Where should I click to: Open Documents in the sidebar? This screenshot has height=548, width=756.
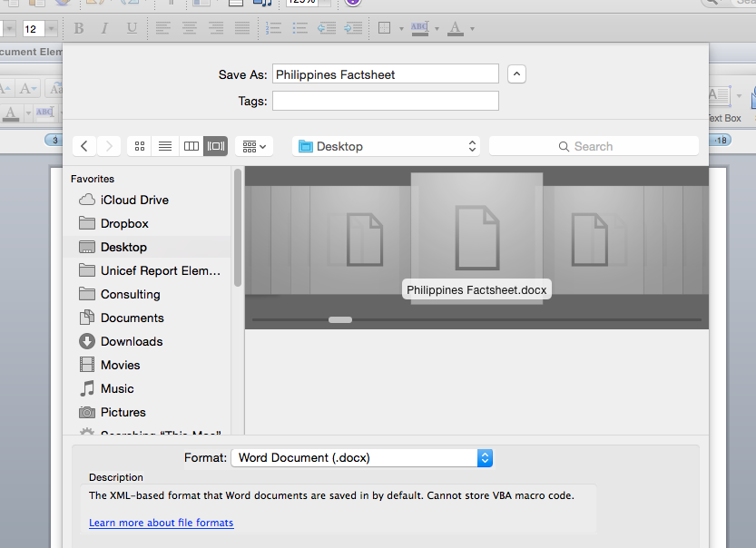coord(132,318)
